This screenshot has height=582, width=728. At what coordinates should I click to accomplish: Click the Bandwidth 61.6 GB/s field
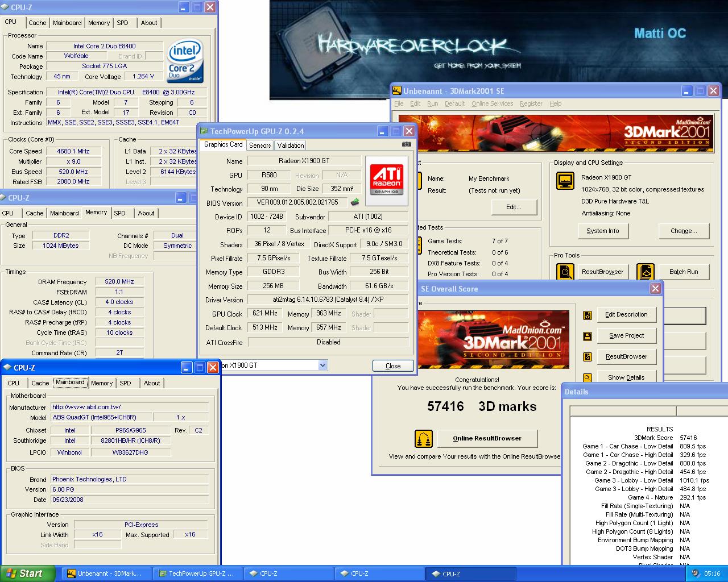379,286
